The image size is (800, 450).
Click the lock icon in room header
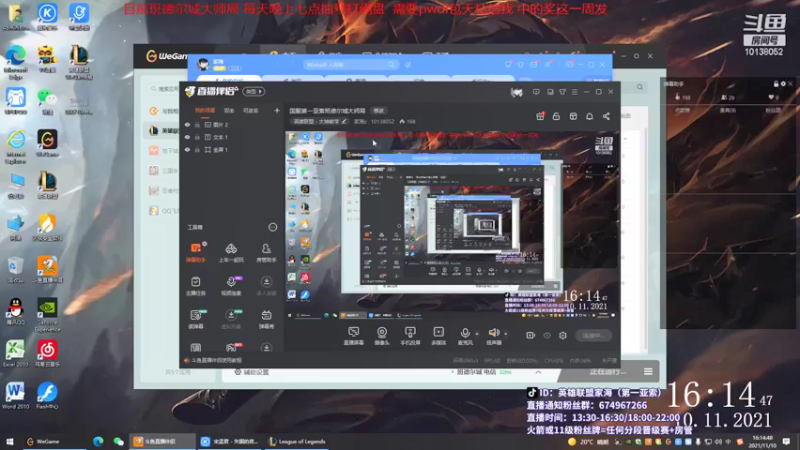tap(556, 116)
